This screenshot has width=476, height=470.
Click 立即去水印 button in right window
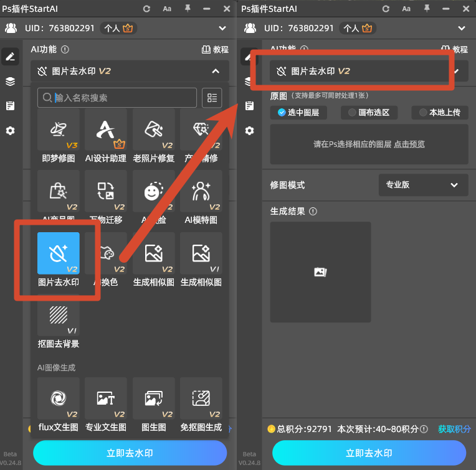click(x=369, y=453)
